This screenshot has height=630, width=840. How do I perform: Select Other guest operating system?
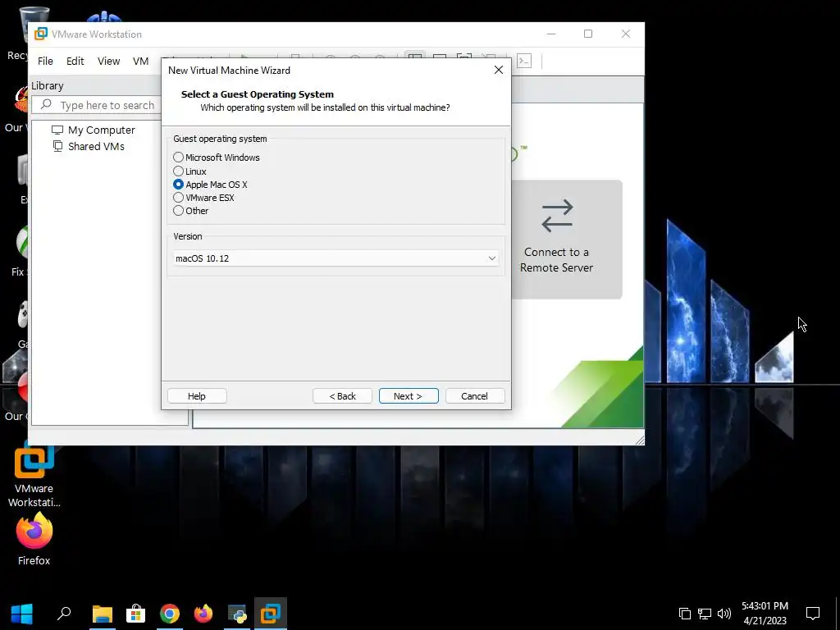point(190,211)
